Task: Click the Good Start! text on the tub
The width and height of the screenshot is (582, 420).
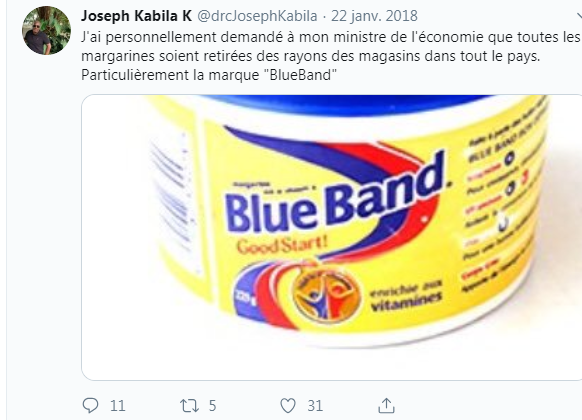Action: [x=282, y=245]
